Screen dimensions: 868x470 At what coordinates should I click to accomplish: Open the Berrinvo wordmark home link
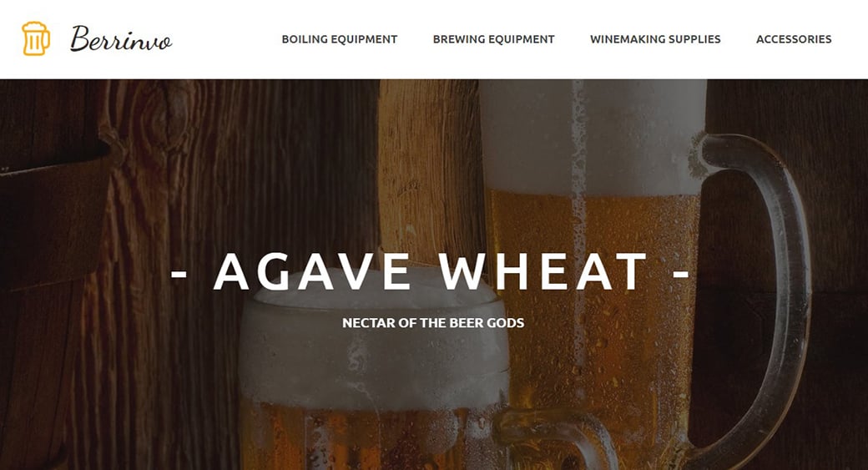(121, 38)
